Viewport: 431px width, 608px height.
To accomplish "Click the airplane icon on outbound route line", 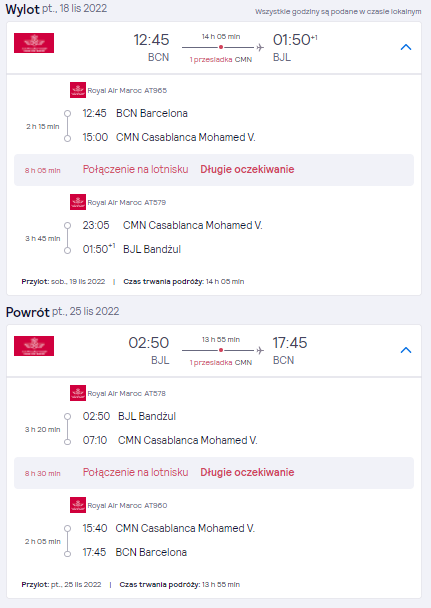I will [260, 47].
